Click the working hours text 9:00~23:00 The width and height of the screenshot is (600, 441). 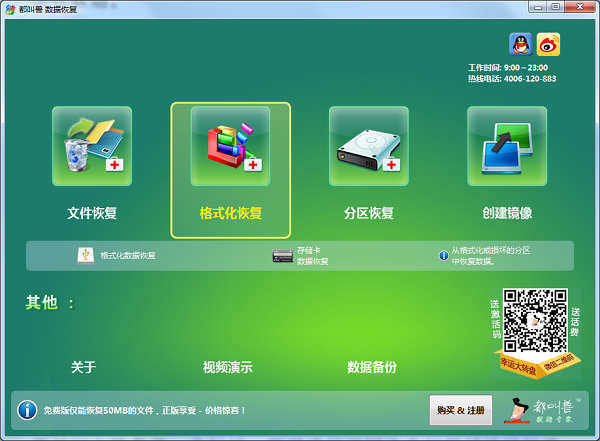tap(526, 68)
